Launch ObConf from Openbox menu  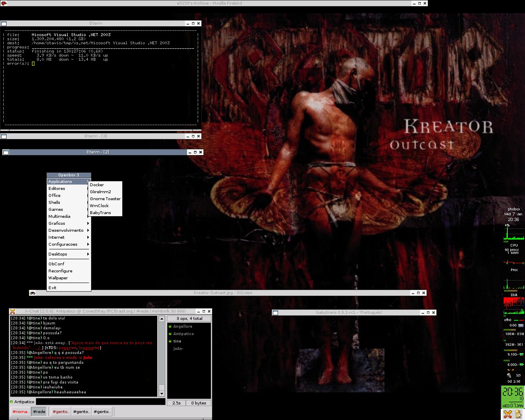pyautogui.click(x=68, y=264)
